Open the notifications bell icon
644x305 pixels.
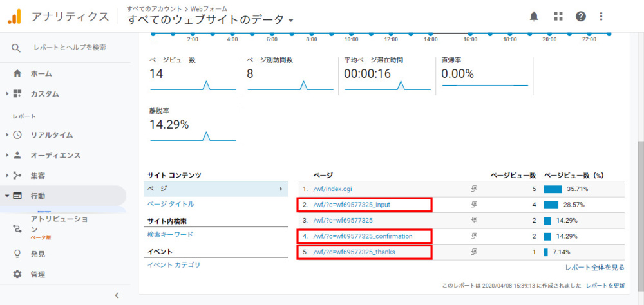point(534,16)
